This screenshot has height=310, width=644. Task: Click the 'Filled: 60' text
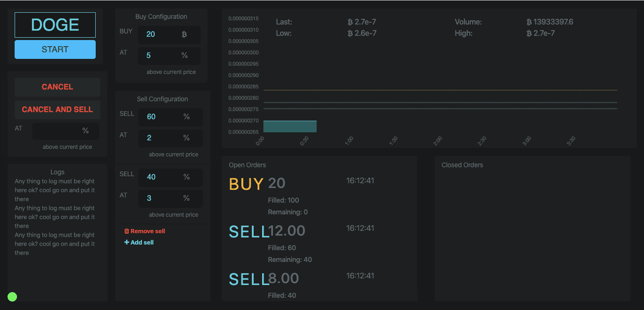point(282,248)
